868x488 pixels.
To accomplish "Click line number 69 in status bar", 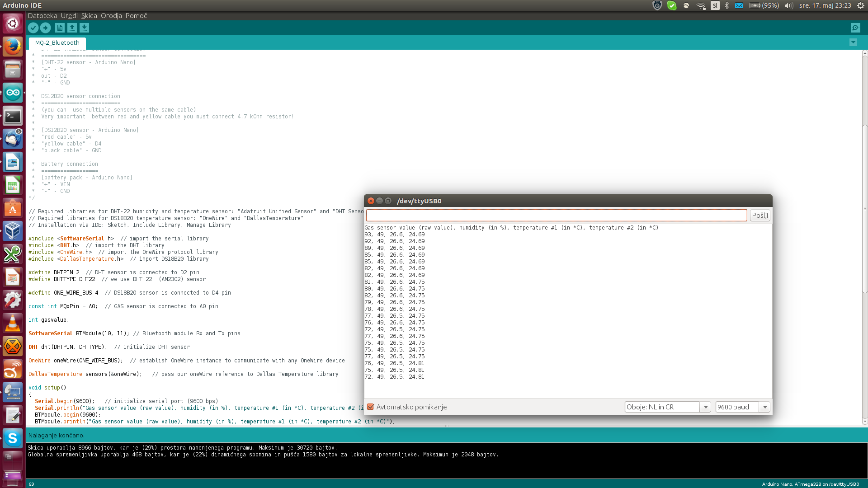I will coord(31,484).
